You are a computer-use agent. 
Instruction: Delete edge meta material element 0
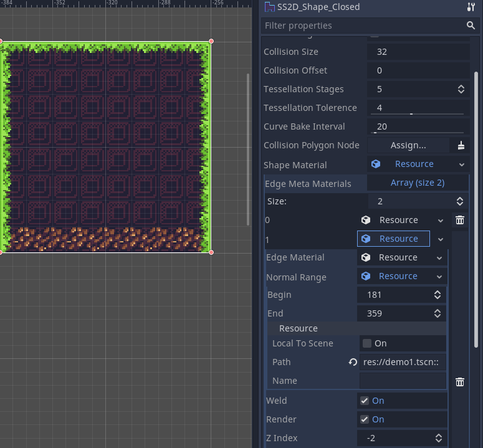(459, 220)
